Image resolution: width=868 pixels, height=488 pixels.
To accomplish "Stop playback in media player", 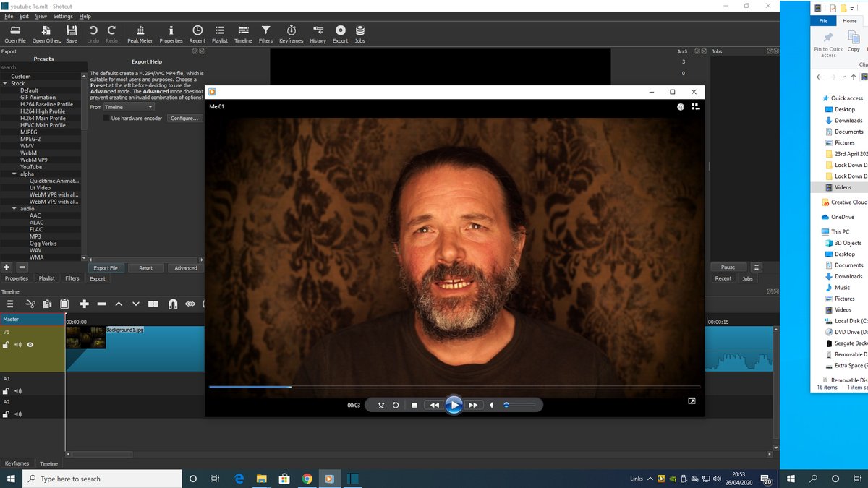I will coord(414,405).
